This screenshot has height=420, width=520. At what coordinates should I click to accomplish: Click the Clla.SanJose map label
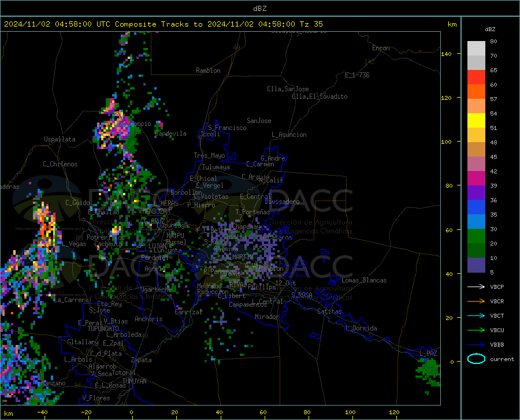[x=288, y=89]
